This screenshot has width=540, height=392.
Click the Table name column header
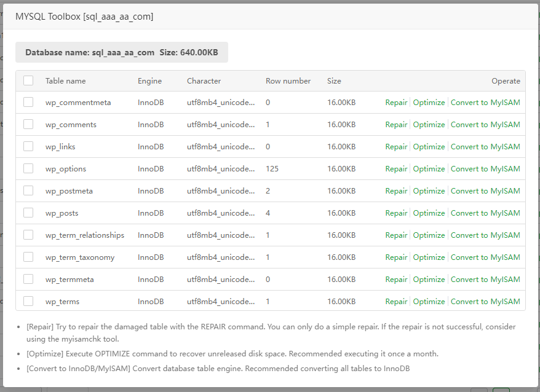pyautogui.click(x=65, y=81)
